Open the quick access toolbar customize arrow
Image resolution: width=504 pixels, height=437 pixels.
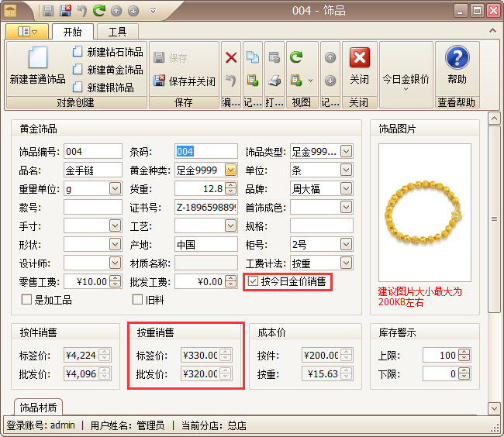click(x=154, y=12)
